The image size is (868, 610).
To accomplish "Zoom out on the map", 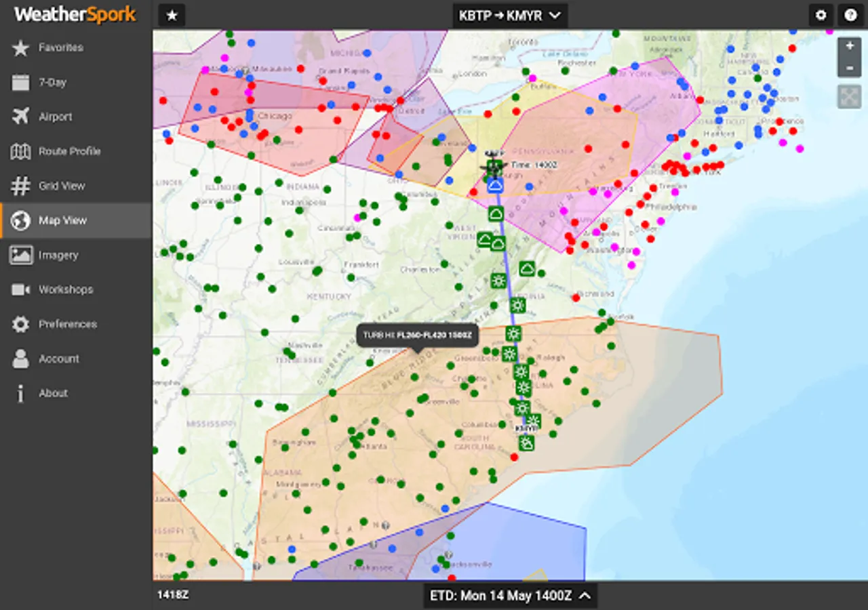I will click(x=850, y=67).
